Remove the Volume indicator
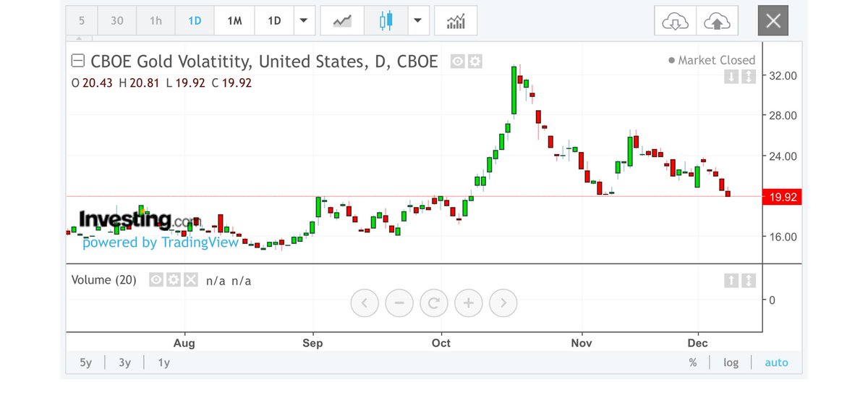868x401 pixels. tap(190, 280)
